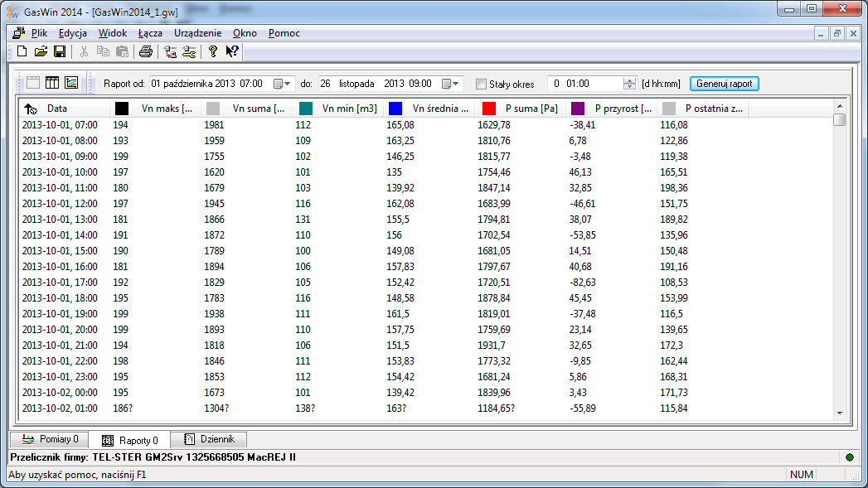The image size is (868, 488).
Task: Click the Generuj raport button
Action: pyautogui.click(x=724, y=84)
